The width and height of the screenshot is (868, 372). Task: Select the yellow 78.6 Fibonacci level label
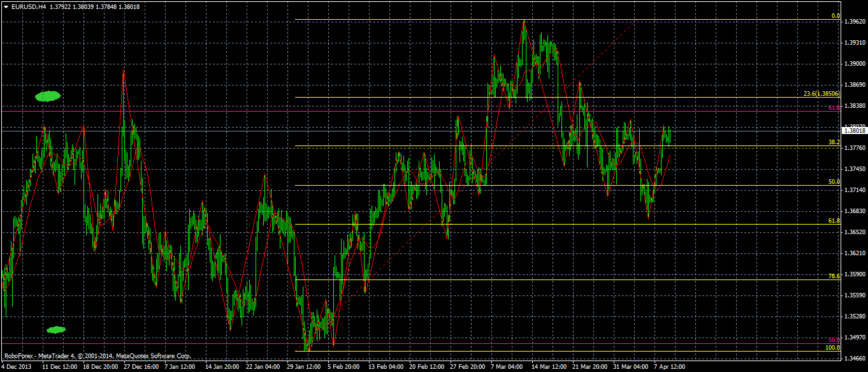click(834, 276)
